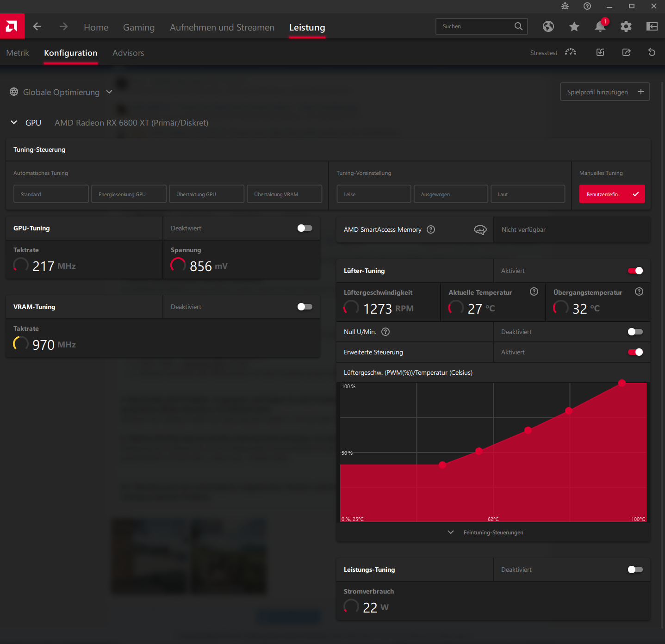Select the third fan curve point
The height and width of the screenshot is (644, 665).
click(x=528, y=430)
